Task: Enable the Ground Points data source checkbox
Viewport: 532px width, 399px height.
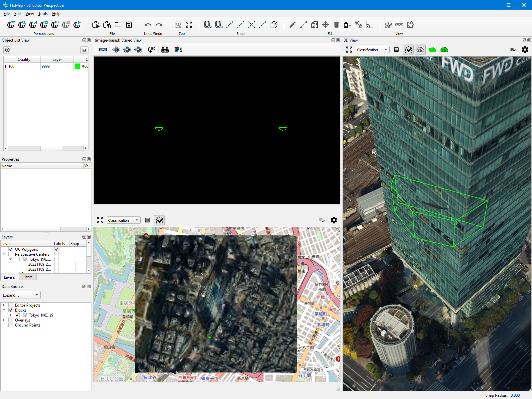Action: click(x=11, y=325)
